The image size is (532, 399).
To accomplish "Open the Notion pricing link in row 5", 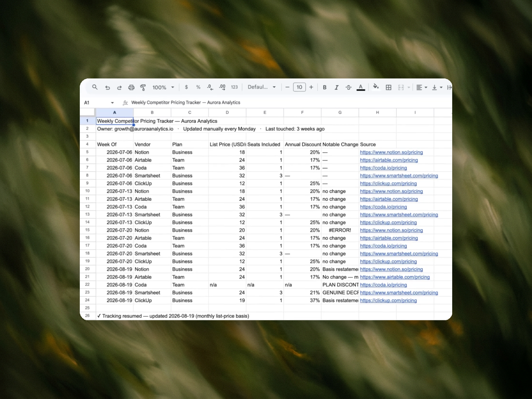I will click(x=391, y=152).
